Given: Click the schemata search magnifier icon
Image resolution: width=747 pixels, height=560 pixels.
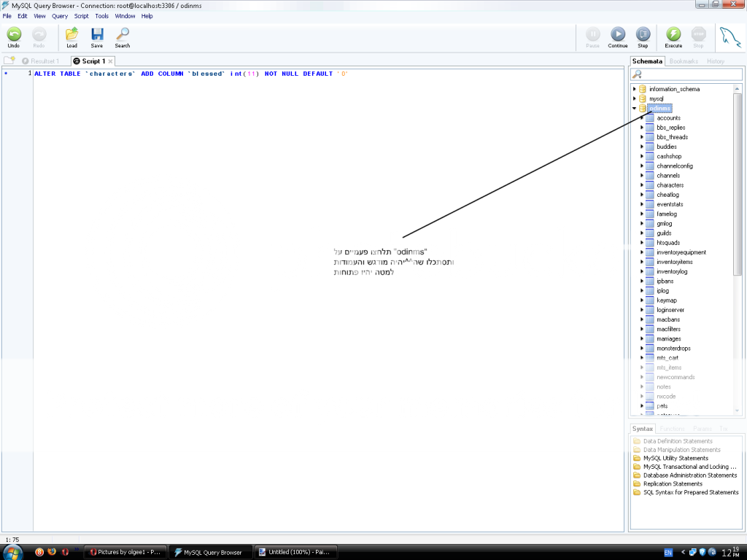Looking at the screenshot, I should click(x=637, y=74).
